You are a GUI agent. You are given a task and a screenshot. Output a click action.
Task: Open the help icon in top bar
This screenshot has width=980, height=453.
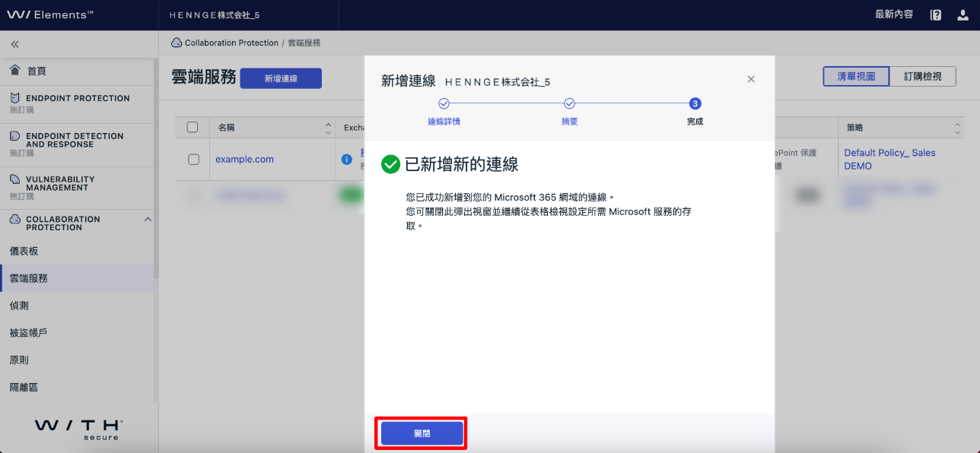coord(936,14)
